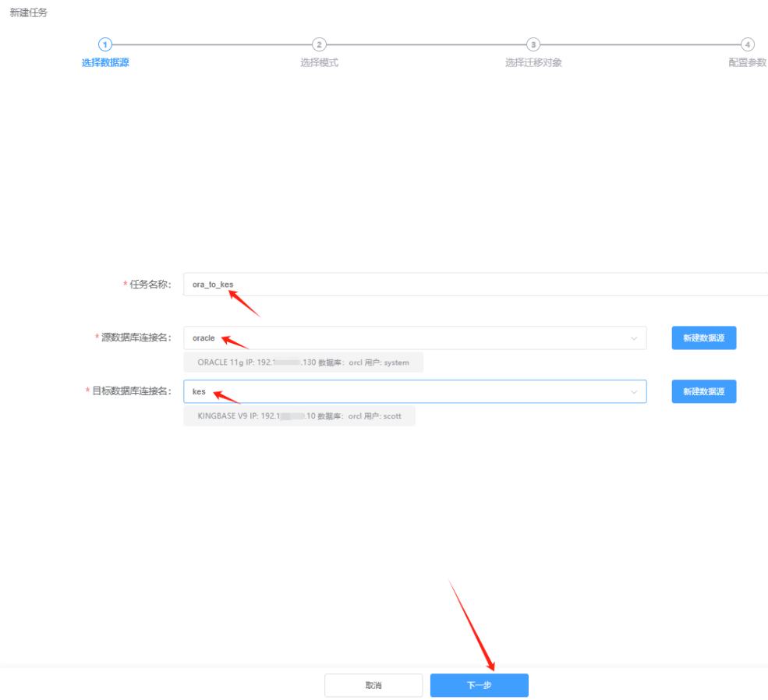The width and height of the screenshot is (768, 700).
Task: Proceed with the 下一步 button
Action: click(479, 685)
